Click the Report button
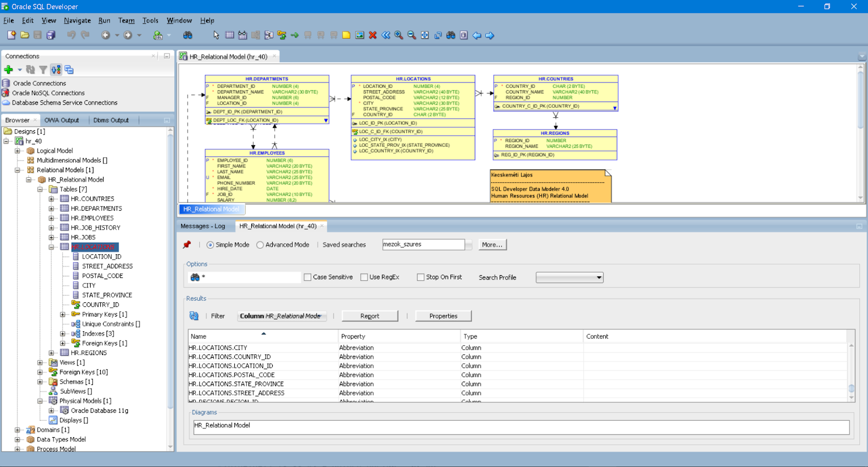The width and height of the screenshot is (868, 467). (370, 316)
